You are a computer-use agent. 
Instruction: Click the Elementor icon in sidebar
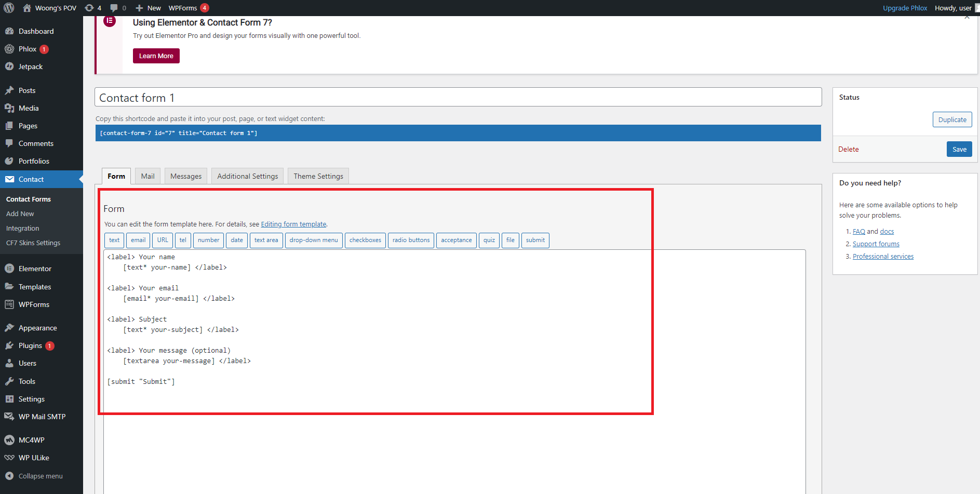click(x=9, y=269)
